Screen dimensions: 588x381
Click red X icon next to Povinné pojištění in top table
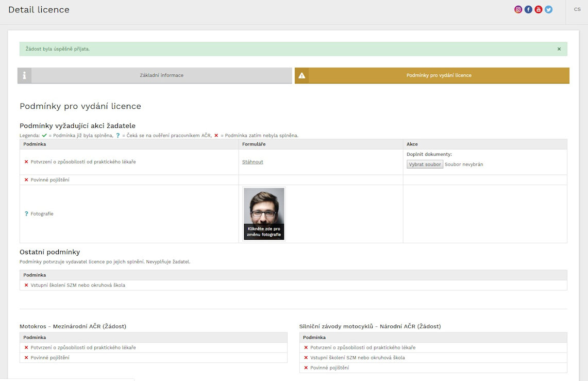tap(26, 180)
